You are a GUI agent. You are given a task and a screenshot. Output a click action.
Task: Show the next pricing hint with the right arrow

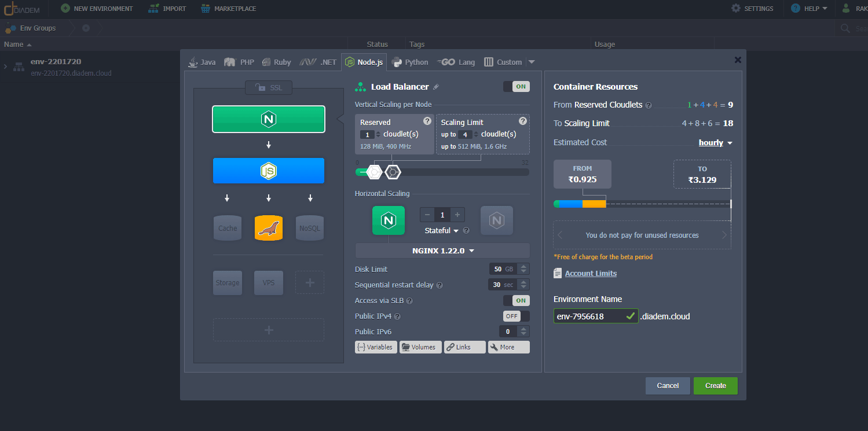click(x=724, y=235)
